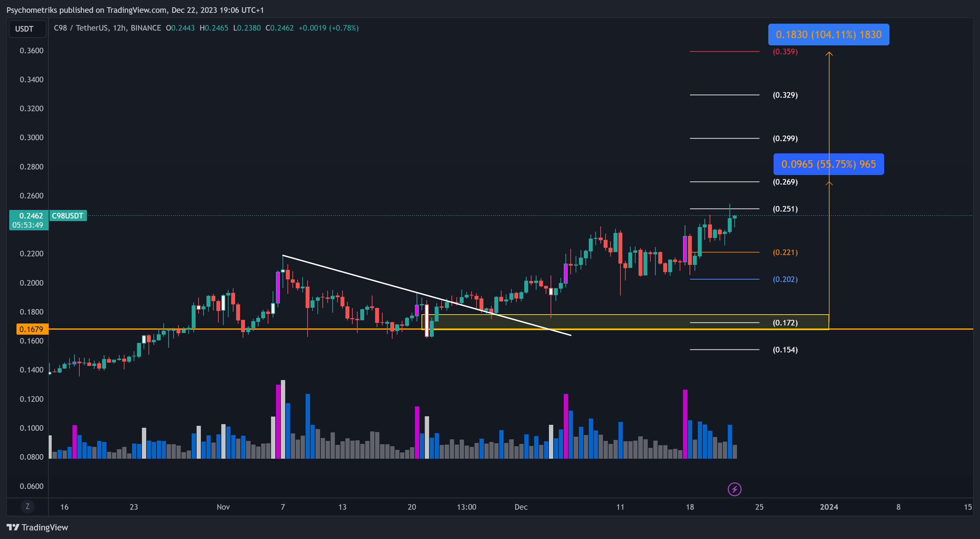Click the 13:00 time axis label
Image resolution: width=980 pixels, height=539 pixels.
point(466,507)
